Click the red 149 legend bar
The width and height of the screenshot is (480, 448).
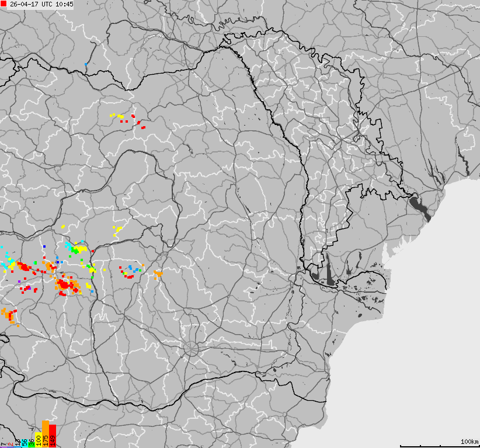click(x=53, y=435)
